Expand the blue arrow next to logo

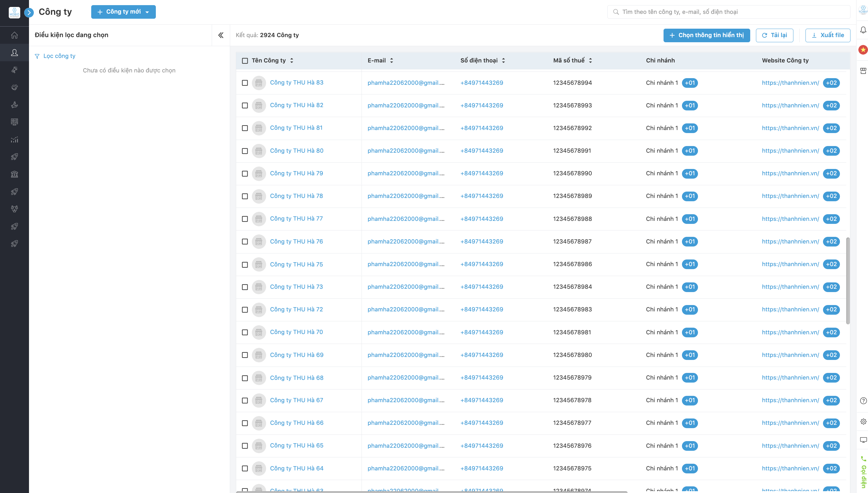[x=29, y=13]
